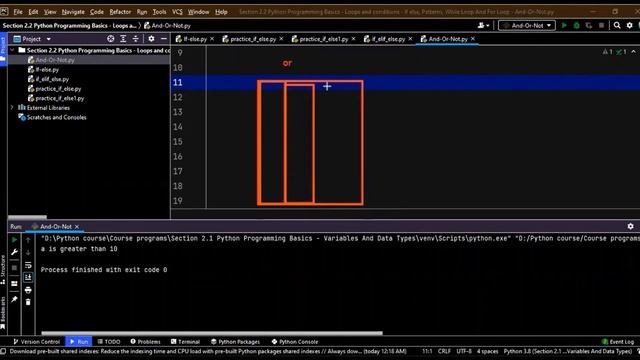
Task: Open the Navigate menu
Action: 73,12
